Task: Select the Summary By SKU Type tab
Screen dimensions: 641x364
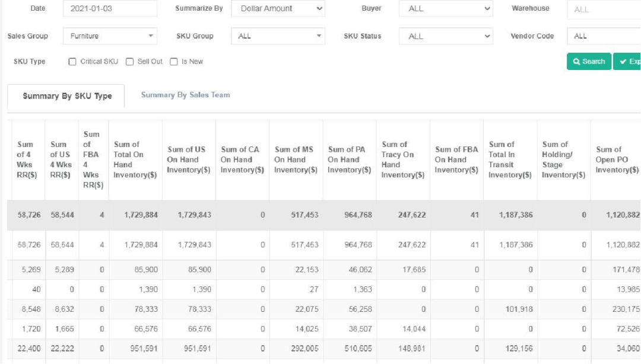Action: [x=66, y=96]
